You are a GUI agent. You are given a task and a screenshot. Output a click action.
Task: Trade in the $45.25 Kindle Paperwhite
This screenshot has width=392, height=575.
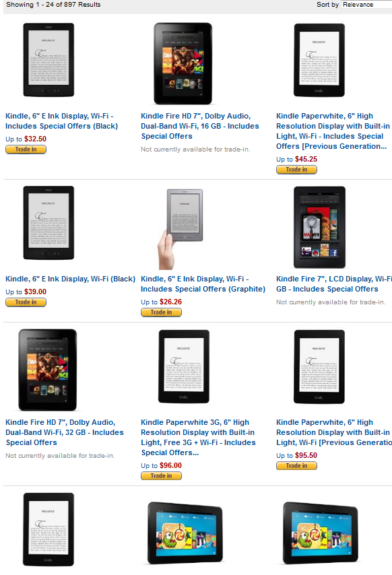[x=296, y=170]
